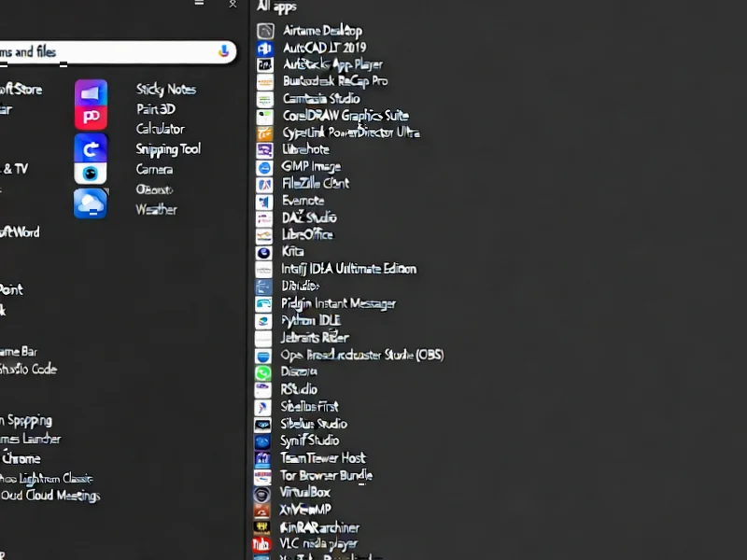Start Discord
This screenshot has width=747, height=560.
click(299, 371)
